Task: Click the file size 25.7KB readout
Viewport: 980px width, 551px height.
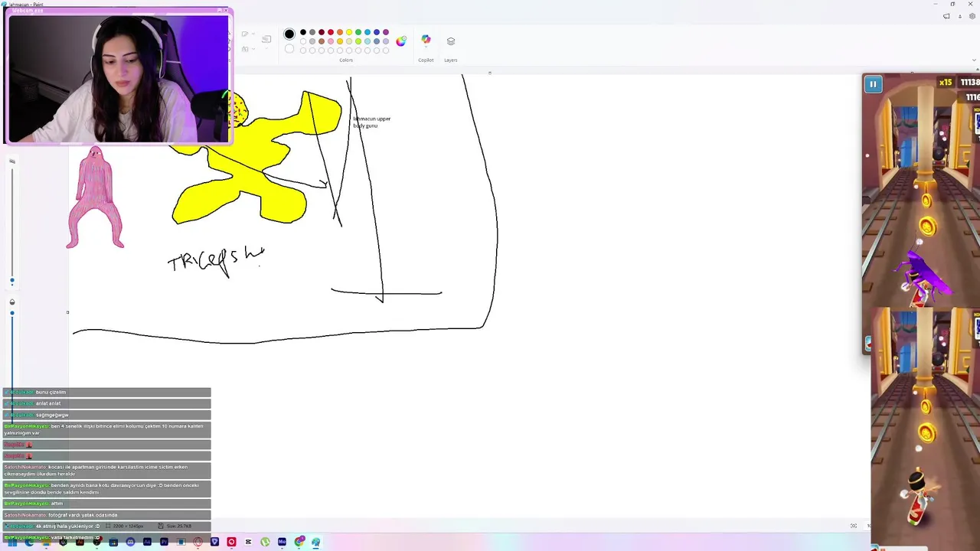Action: (175, 526)
